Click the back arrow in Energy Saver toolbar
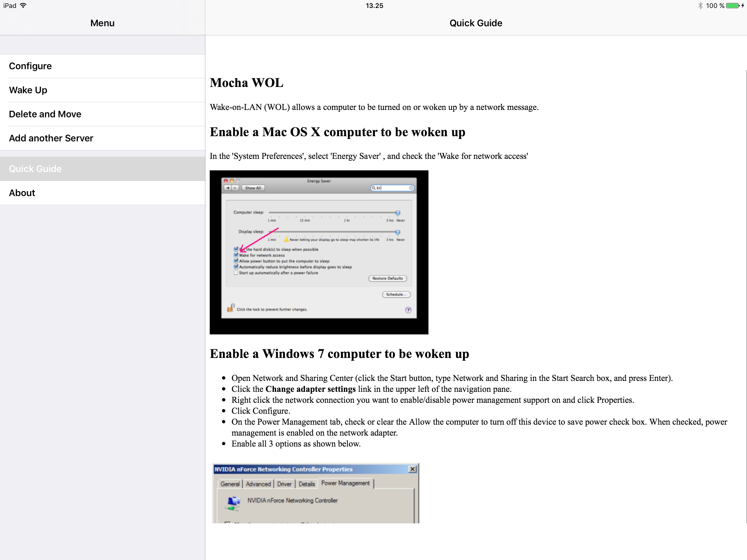747x560 pixels. (228, 188)
